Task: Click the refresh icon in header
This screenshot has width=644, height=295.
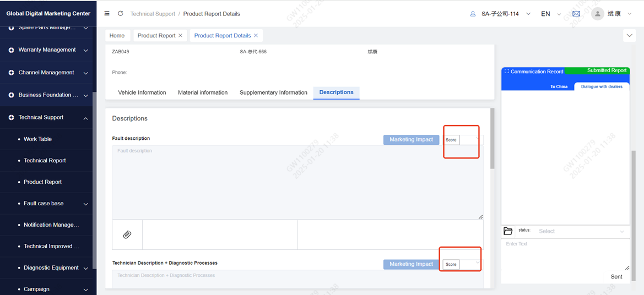Action: click(120, 14)
